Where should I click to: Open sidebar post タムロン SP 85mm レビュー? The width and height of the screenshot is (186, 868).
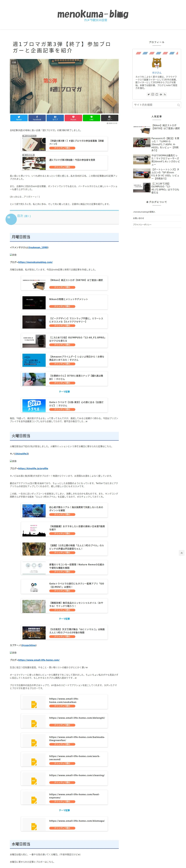pos(157,174)
